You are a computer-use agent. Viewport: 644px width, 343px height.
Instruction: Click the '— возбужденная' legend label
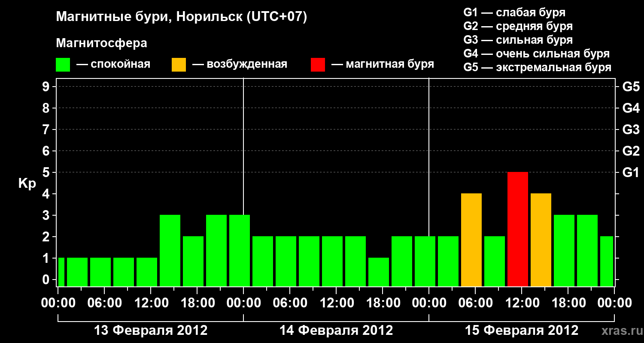tap(240, 65)
